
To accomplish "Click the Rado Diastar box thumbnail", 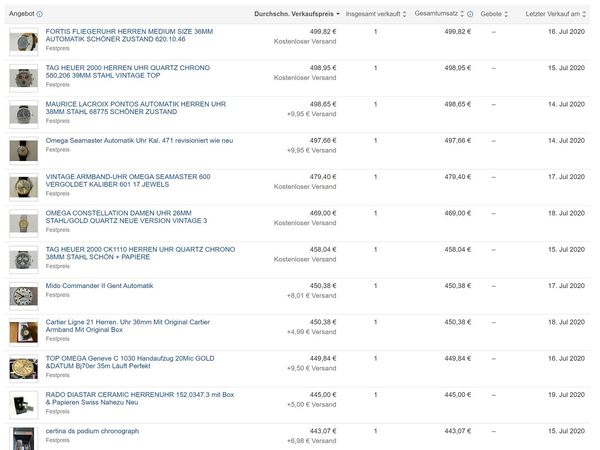I will (24, 405).
